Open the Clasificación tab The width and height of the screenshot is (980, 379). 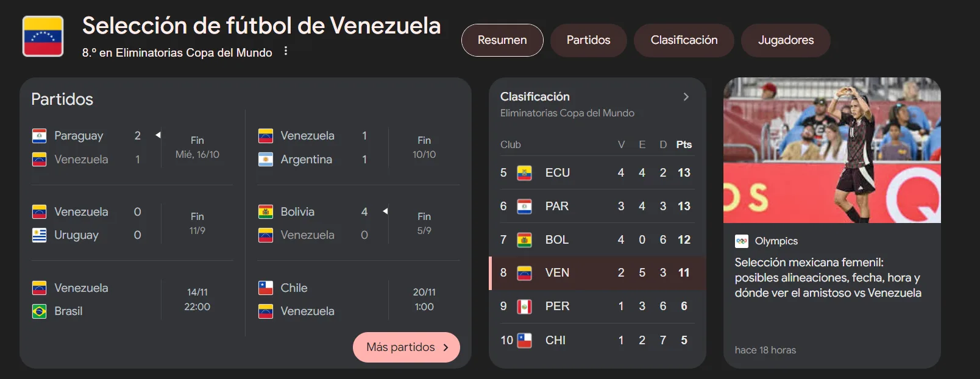coord(684,40)
